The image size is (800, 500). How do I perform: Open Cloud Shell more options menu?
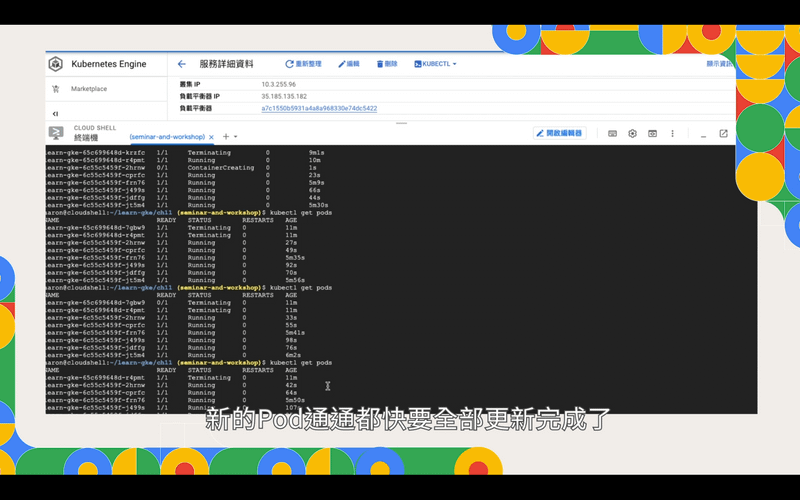(x=672, y=134)
